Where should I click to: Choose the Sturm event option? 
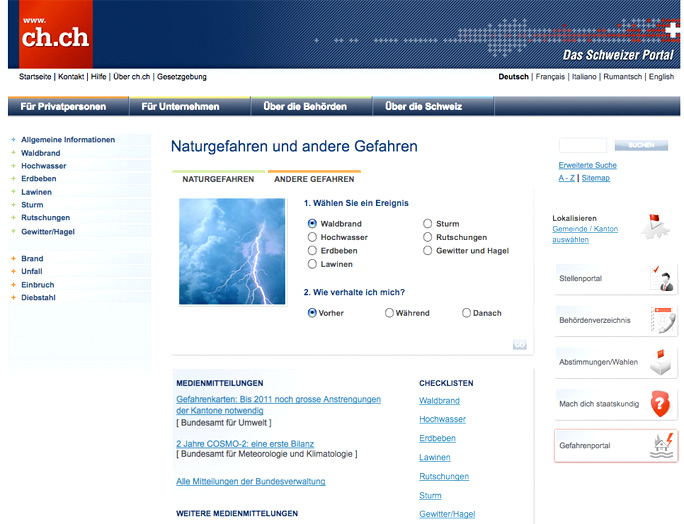pyautogui.click(x=428, y=224)
